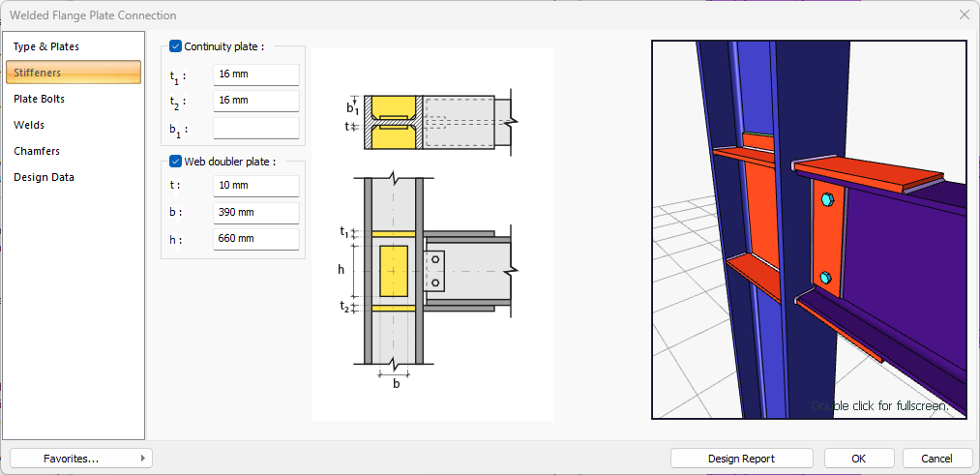Viewport: 980px width, 475px height.
Task: Expand the Favorites dropdown arrow
Action: 143,459
